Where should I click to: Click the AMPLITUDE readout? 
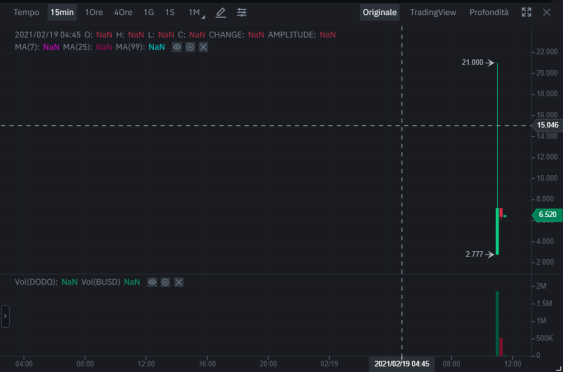coord(302,35)
